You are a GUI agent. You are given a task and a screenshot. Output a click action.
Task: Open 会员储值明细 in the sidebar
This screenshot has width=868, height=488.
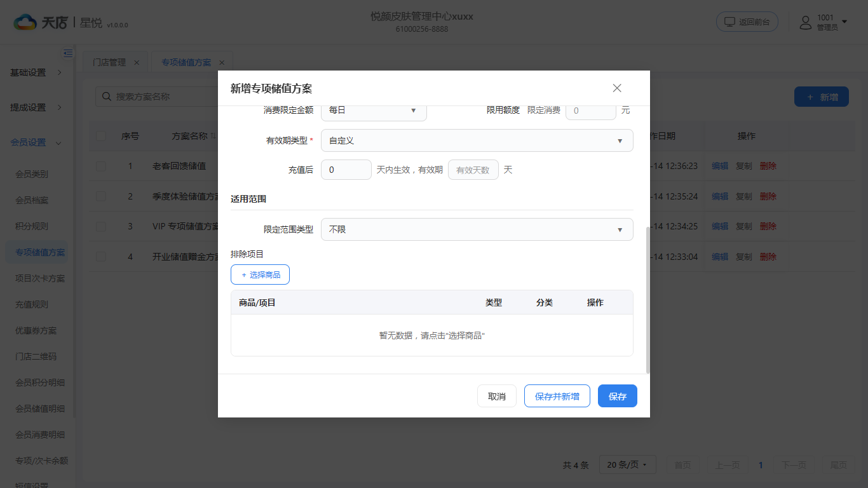pyautogui.click(x=40, y=409)
